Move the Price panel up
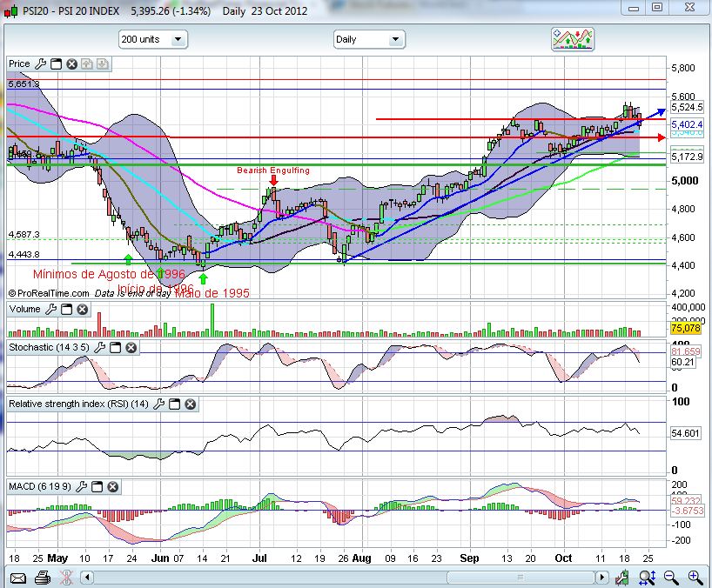This screenshot has height=588, width=712. (87, 64)
